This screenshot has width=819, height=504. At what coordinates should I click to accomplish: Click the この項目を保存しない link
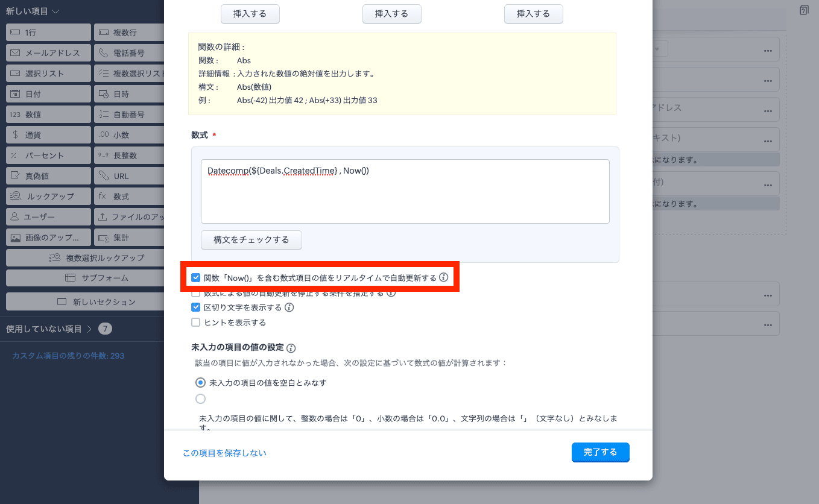point(224,453)
